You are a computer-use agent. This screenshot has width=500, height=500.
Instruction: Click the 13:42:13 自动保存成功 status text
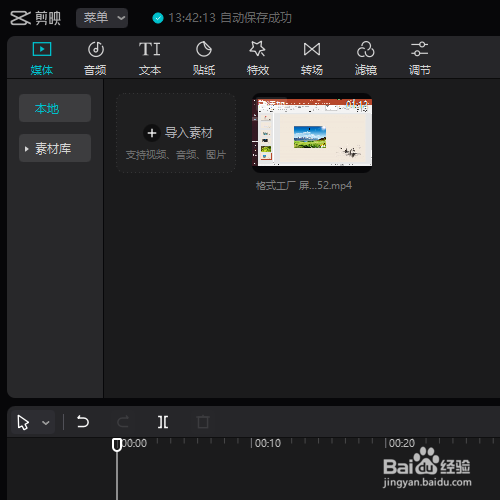pyautogui.click(x=230, y=18)
